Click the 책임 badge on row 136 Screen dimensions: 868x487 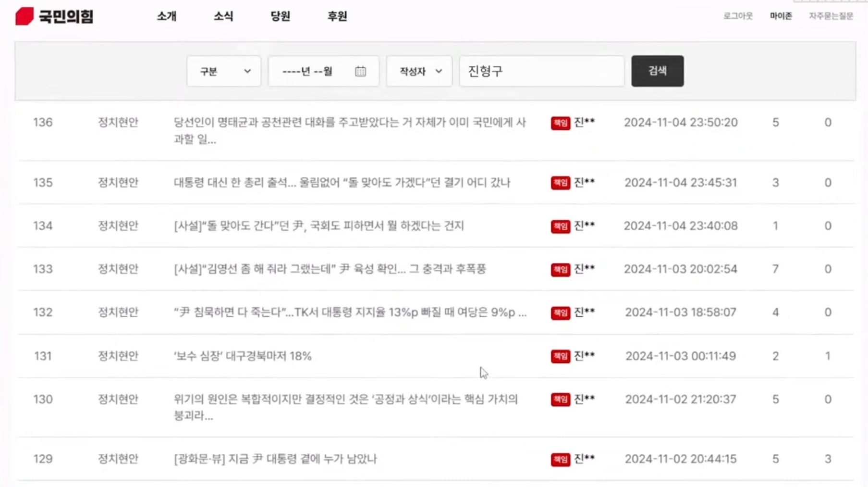[560, 123]
